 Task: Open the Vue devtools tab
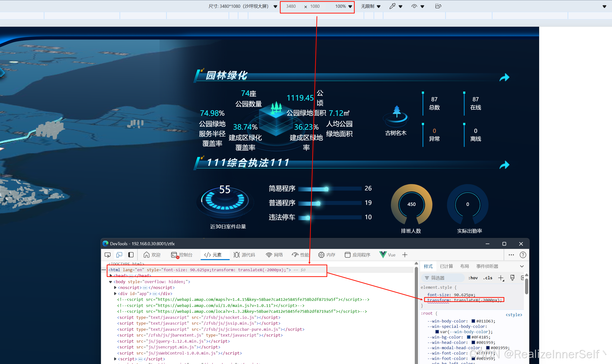coord(388,255)
